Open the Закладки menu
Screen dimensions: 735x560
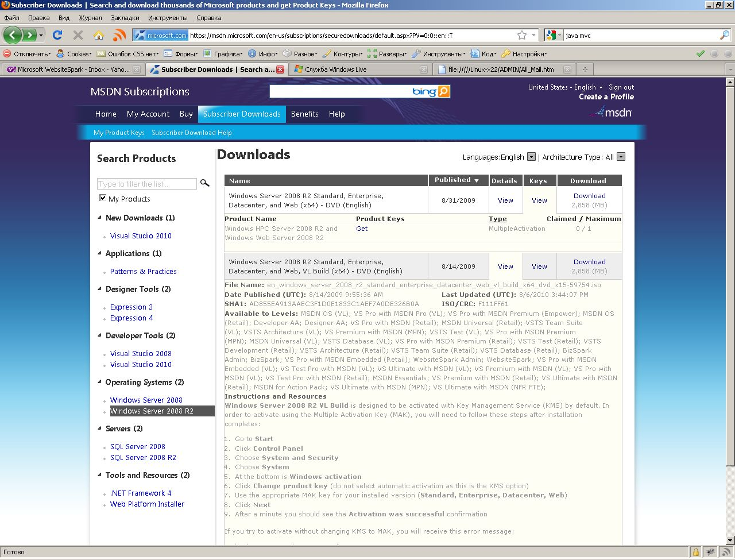pyautogui.click(x=125, y=18)
